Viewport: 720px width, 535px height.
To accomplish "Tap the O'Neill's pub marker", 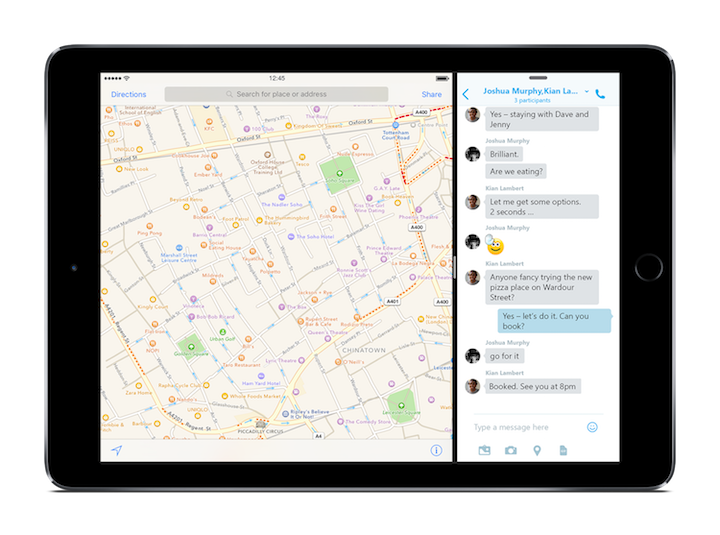I will point(338,362).
